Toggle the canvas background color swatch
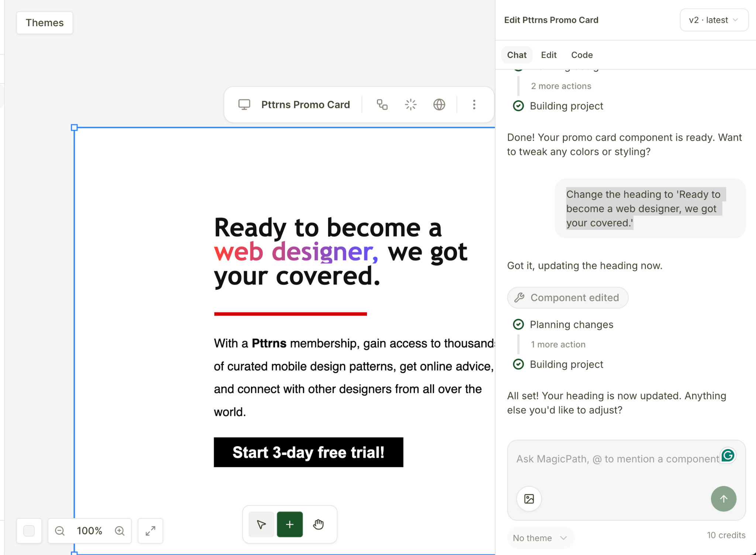 pos(29,531)
